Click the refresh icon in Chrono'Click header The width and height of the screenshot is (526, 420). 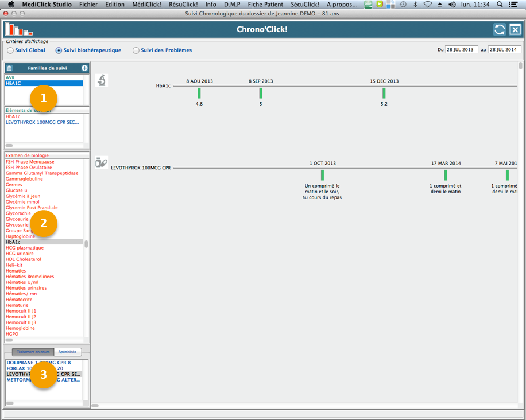500,30
